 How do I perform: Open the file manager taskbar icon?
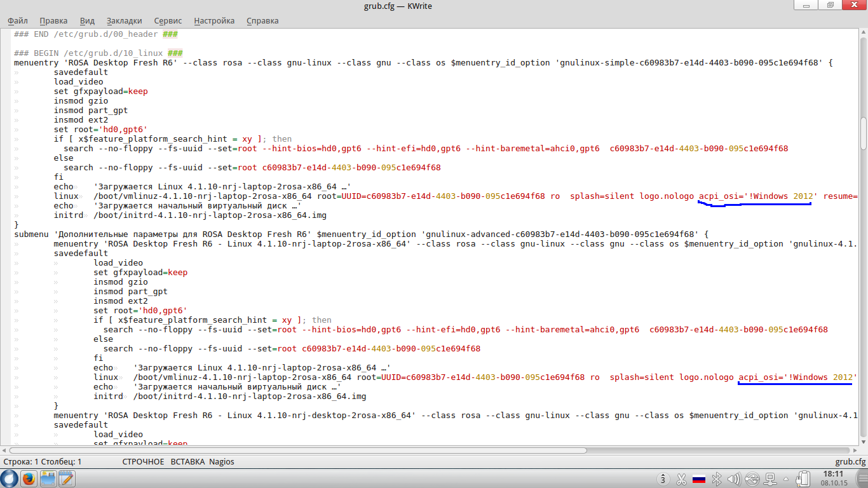coord(48,478)
